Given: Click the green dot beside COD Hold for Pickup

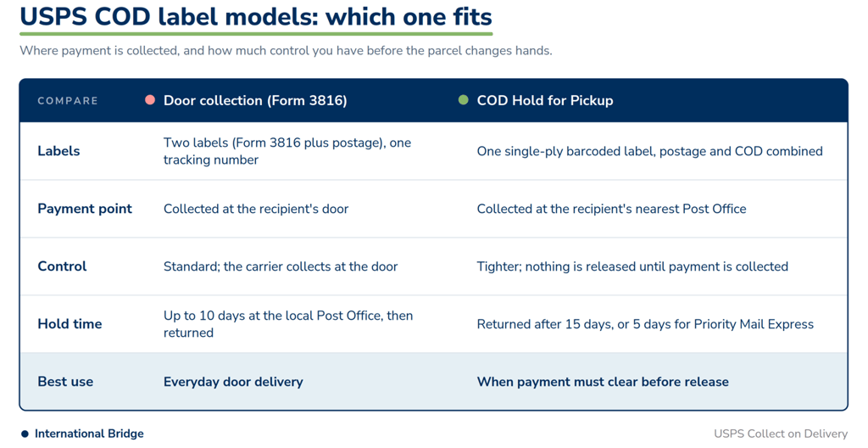Looking at the screenshot, I should tap(464, 100).
